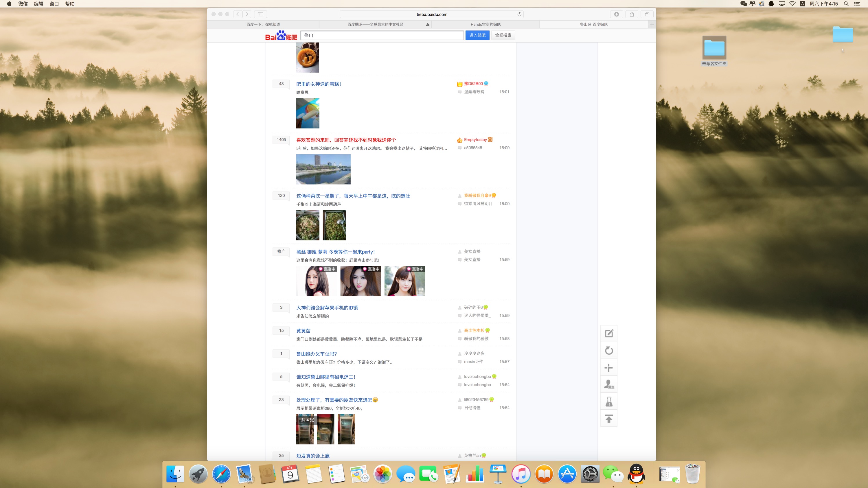Open a new tab with plus button
The image size is (868, 488).
[652, 24]
